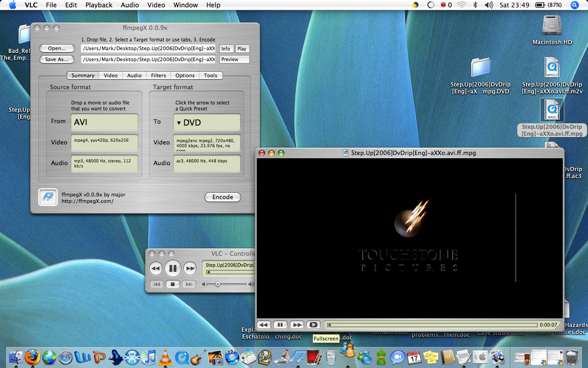Open Safari compass icon in Dock
Screen dimensions: 588x368
click(x=66, y=357)
